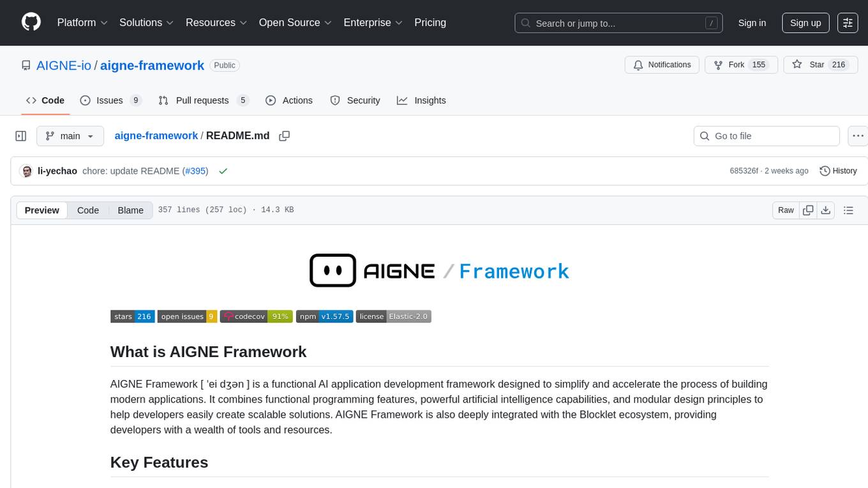This screenshot has height=488, width=868.
Task: View file History
Action: pyautogui.click(x=838, y=171)
